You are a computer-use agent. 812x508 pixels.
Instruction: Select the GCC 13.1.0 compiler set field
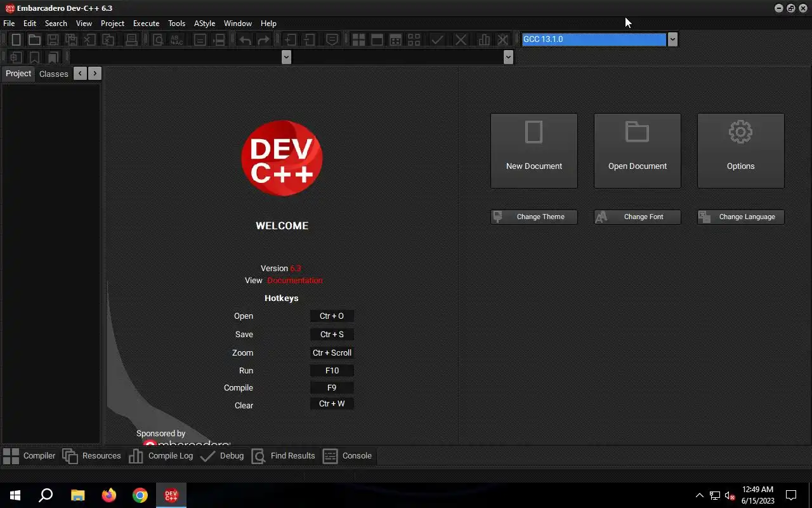click(594, 39)
